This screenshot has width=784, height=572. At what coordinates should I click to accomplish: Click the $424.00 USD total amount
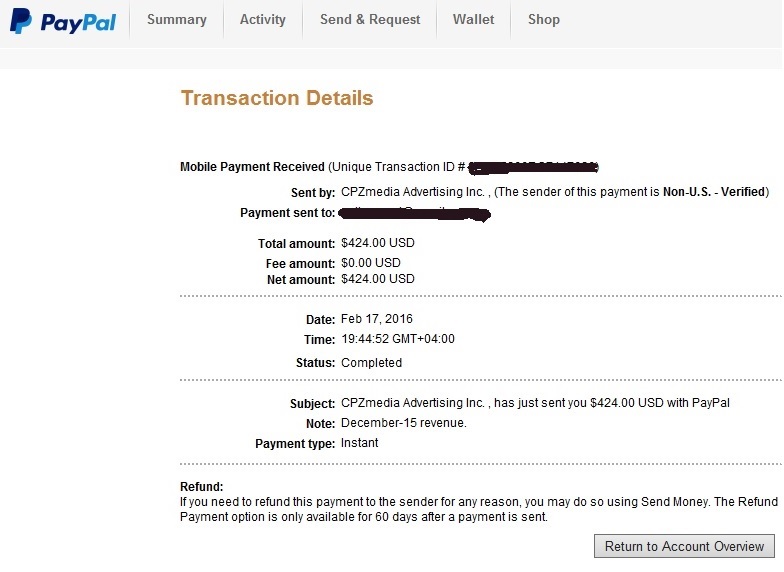click(x=378, y=243)
